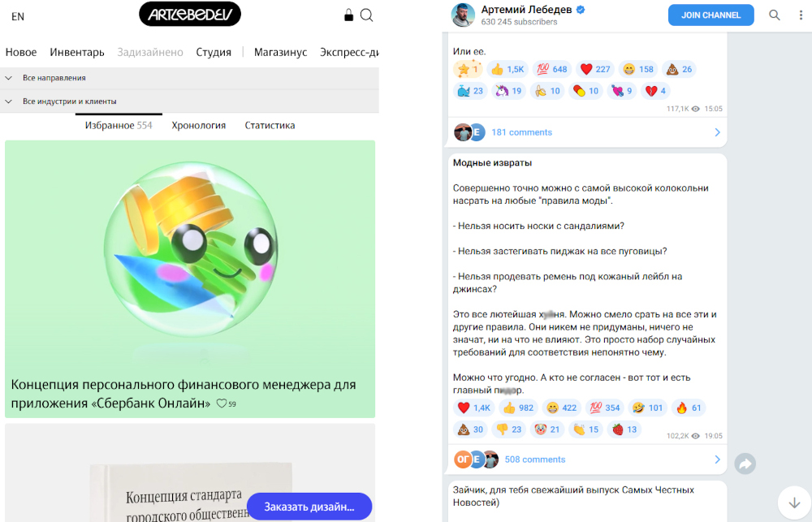Open the 508 comments thread arrow

click(717, 459)
